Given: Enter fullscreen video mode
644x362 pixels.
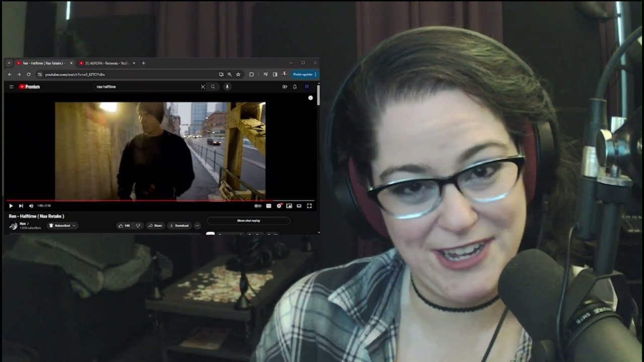Looking at the screenshot, I should (309, 206).
